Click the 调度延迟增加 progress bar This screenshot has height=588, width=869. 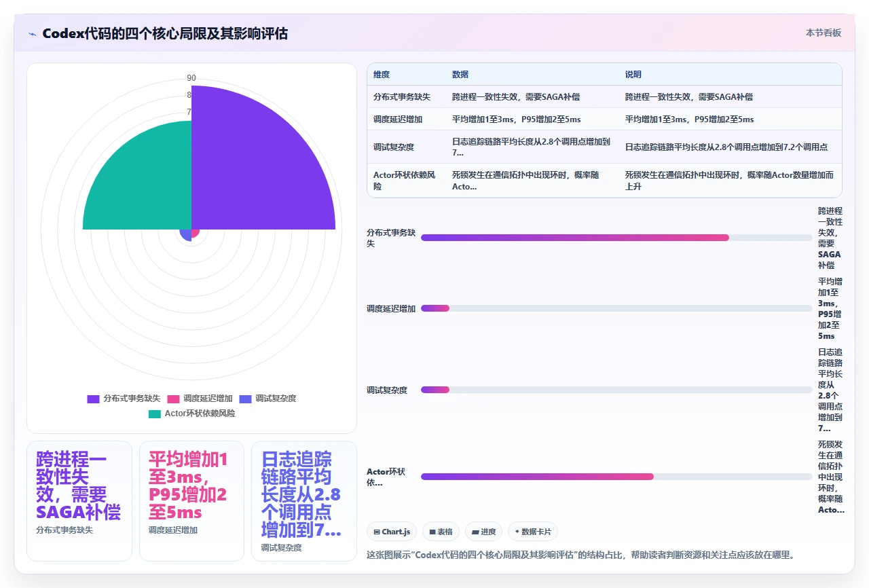pyautogui.click(x=616, y=308)
